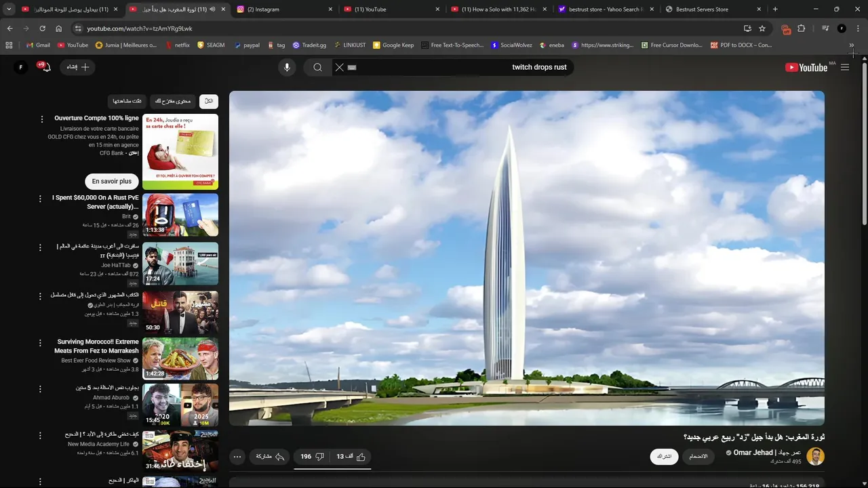Open the SEAGM bookmark
This screenshot has height=488, width=868.
(211, 45)
